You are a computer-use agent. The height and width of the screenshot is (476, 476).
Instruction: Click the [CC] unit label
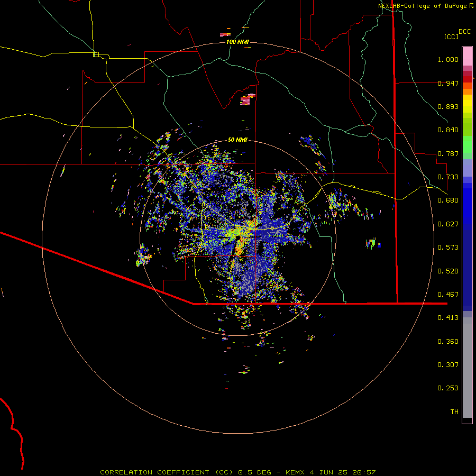point(452,36)
